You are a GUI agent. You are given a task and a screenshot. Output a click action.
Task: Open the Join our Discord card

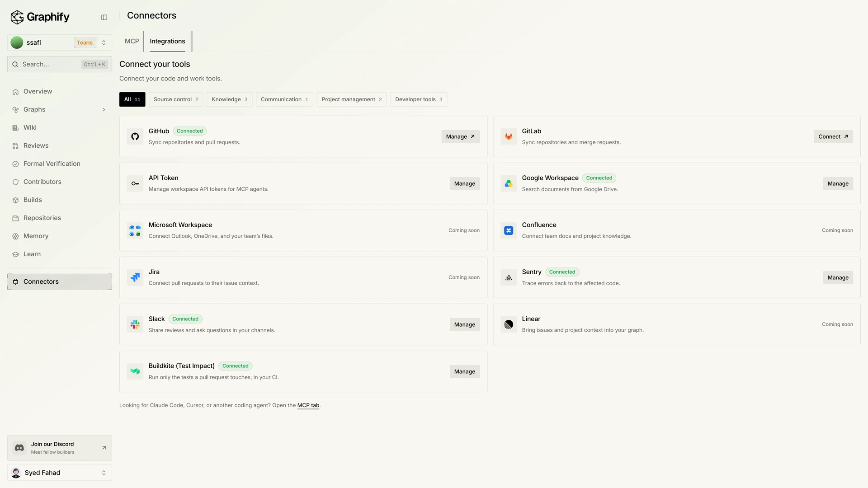[60, 448]
